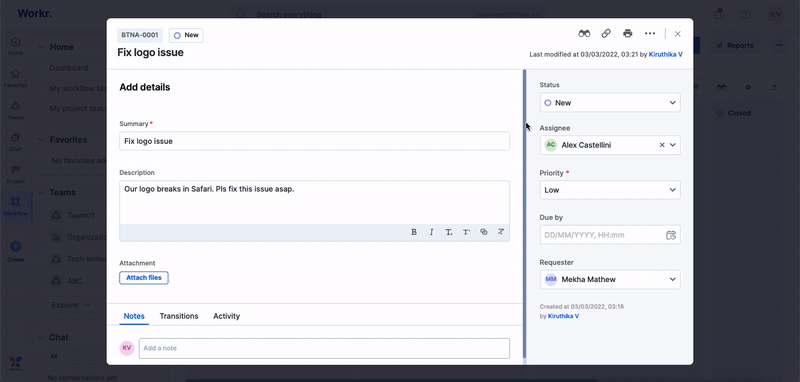Close the Fix logo issue dialog
This screenshot has height=382, width=800.
[x=678, y=34]
